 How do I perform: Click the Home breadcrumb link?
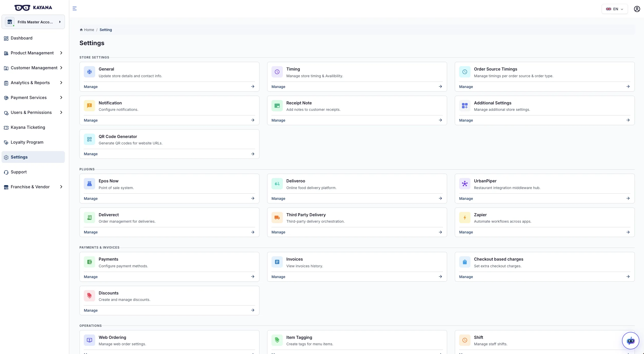[x=87, y=30]
